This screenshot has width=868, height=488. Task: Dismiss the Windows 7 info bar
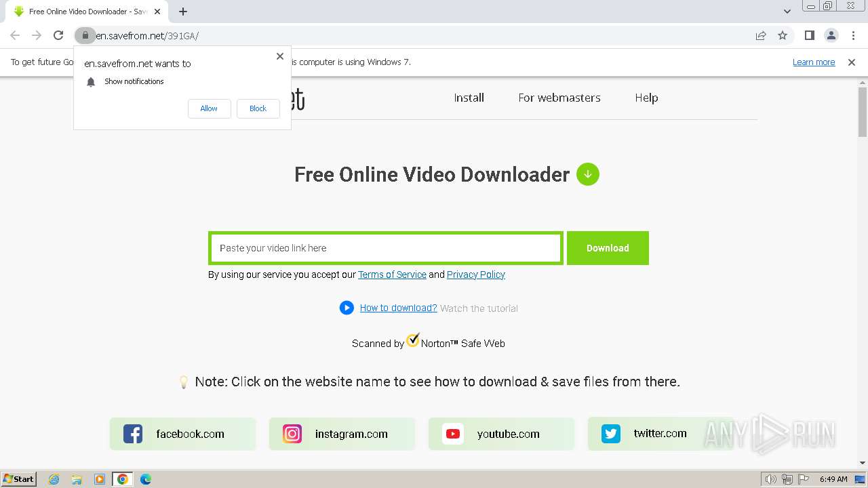click(852, 62)
